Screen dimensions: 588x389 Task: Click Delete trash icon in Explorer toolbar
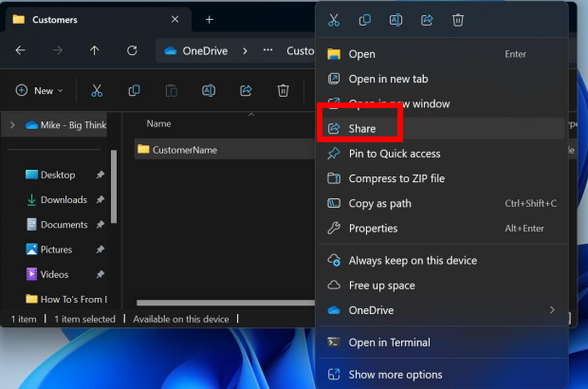click(x=284, y=90)
